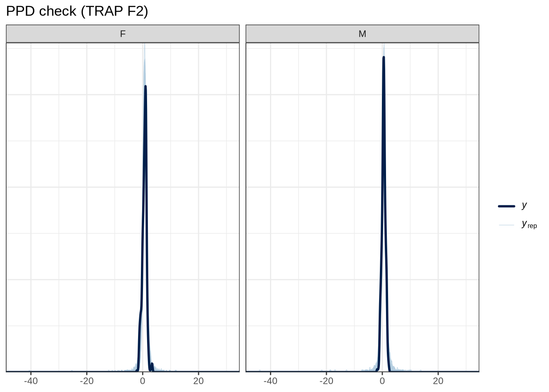Image resolution: width=549 pixels, height=392 pixels.
Task: Click the 0 tick label in F panel
Action: click(143, 381)
